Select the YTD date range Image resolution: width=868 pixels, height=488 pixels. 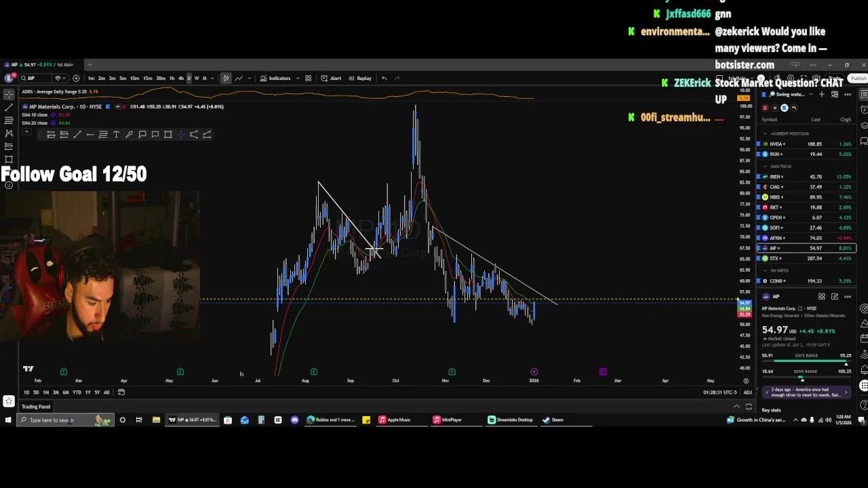(77, 392)
